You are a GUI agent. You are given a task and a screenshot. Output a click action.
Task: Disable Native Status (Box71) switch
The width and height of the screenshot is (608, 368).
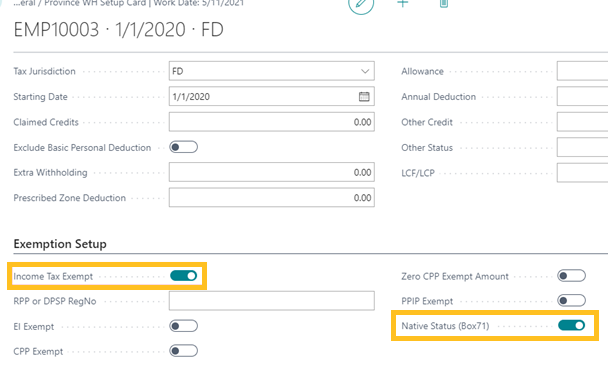pos(572,325)
